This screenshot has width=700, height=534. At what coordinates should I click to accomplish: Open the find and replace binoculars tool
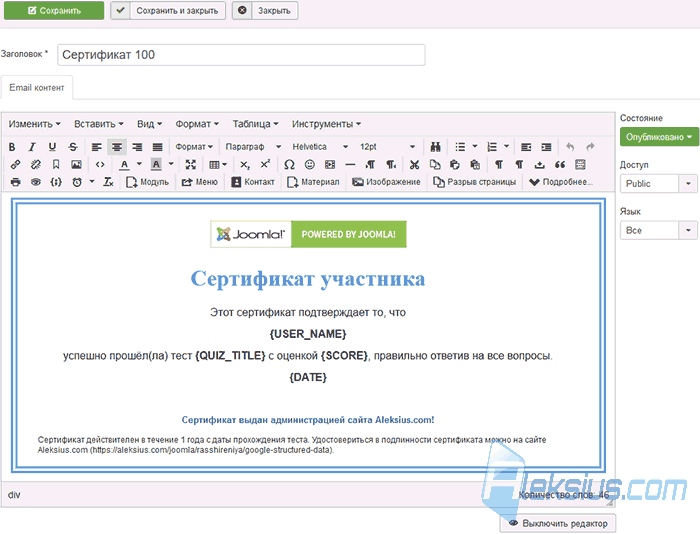[435, 147]
